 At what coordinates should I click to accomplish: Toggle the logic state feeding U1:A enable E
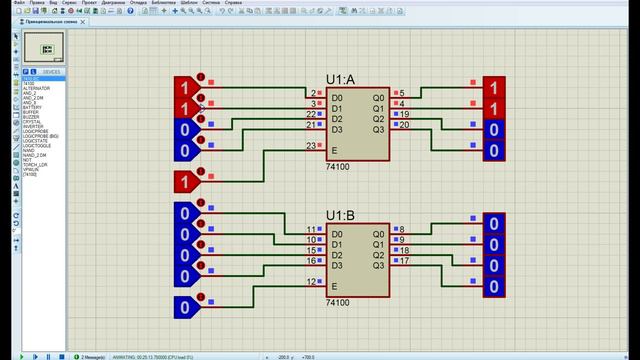(187, 182)
